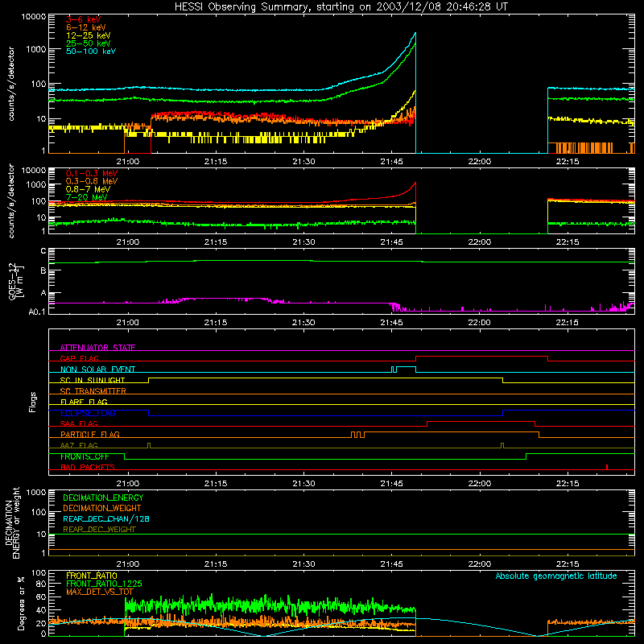
Task: Click the 21:30 tick label under decimation panel
Action: click(303, 564)
